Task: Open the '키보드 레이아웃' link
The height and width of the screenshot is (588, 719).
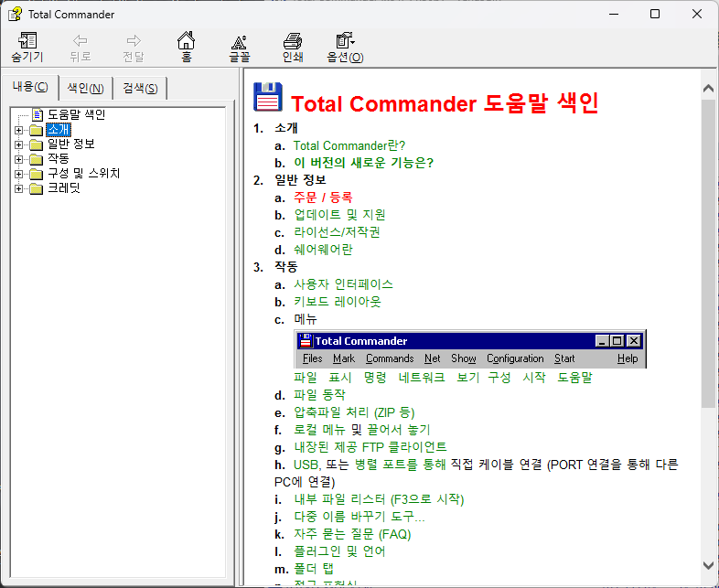Action: pos(337,302)
